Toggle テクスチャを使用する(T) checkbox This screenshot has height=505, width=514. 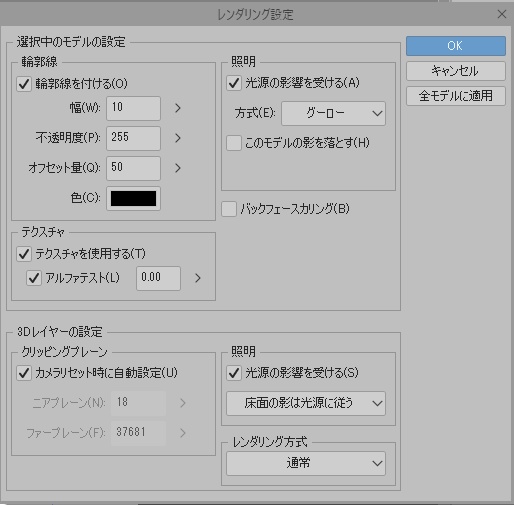[24, 254]
